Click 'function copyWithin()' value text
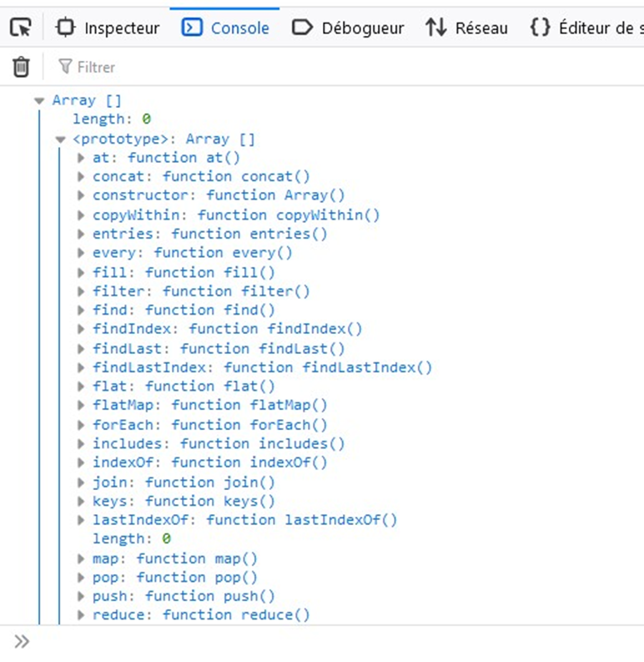 (x=289, y=215)
